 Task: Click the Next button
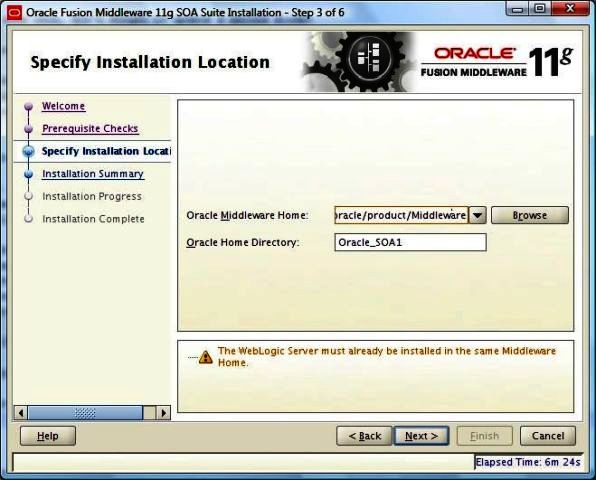[x=422, y=436]
